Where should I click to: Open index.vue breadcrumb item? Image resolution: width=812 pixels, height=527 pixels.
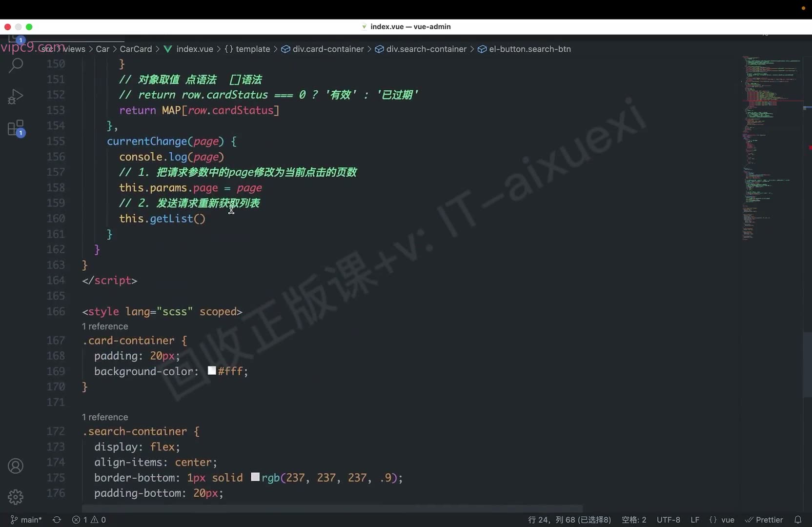[189, 49]
